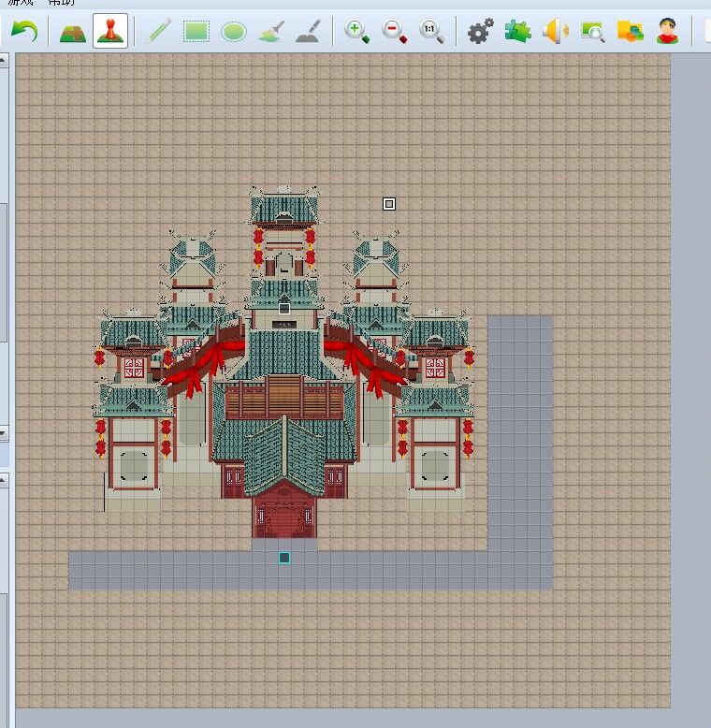Viewport: 711px width, 728px height.
Task: Switch to Event editing mode
Action: [x=110, y=32]
